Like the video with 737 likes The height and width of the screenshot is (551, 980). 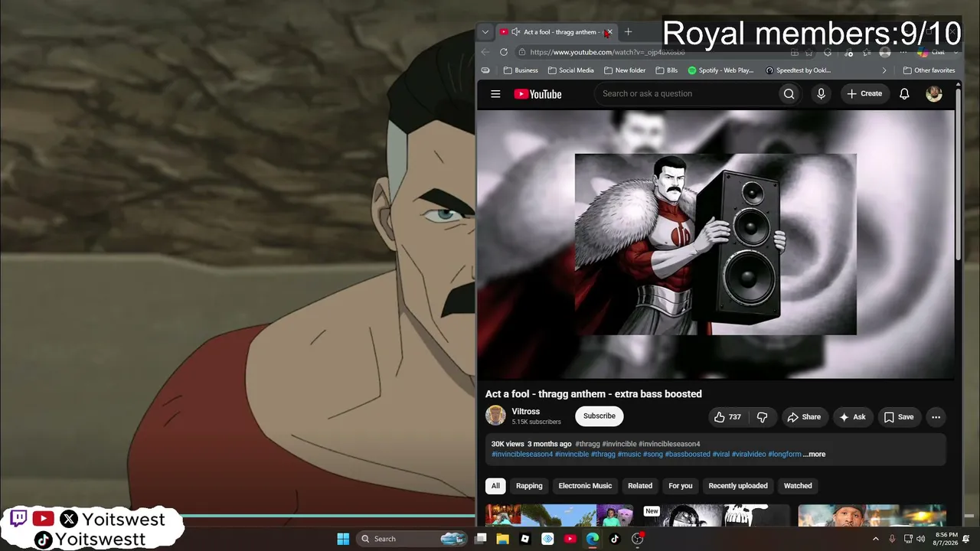[x=727, y=417]
